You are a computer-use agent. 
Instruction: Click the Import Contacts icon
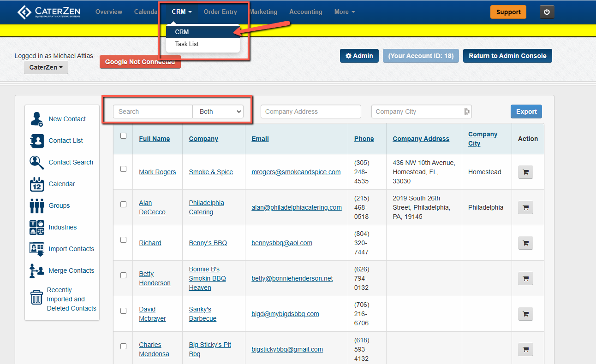[36, 249]
